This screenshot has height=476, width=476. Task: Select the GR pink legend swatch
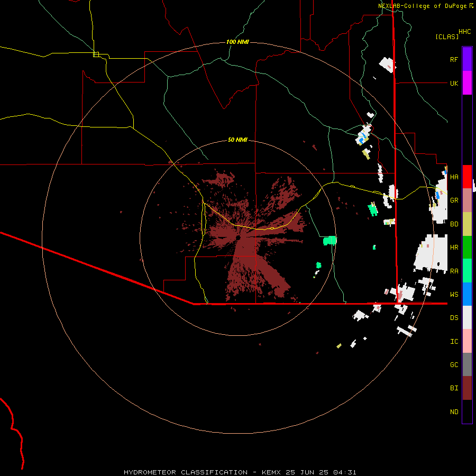pos(467,200)
